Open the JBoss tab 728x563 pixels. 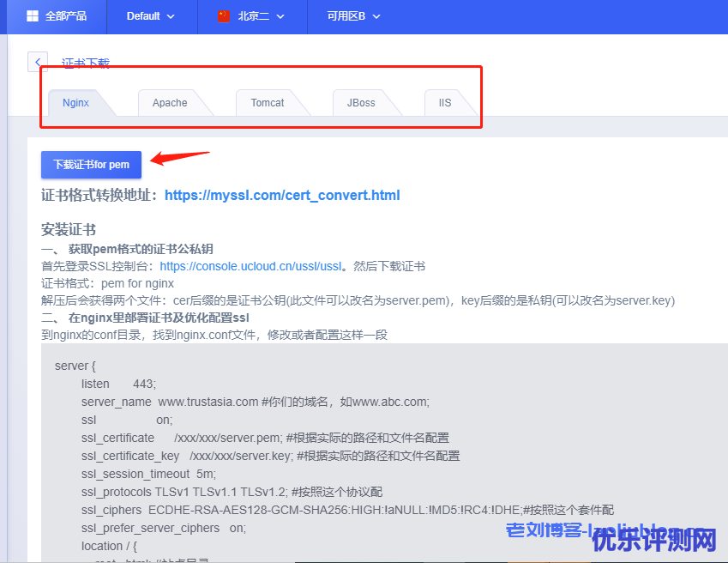[361, 103]
